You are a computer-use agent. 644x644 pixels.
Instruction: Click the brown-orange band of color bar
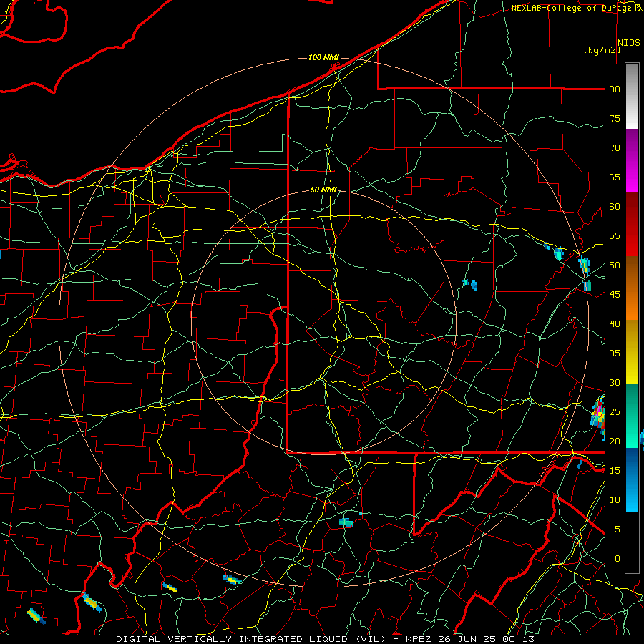coord(632,288)
